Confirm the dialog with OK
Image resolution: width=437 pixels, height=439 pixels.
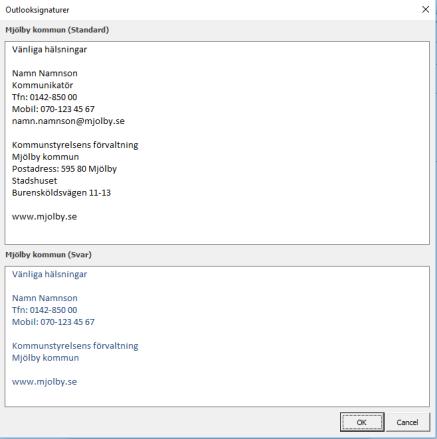click(362, 422)
